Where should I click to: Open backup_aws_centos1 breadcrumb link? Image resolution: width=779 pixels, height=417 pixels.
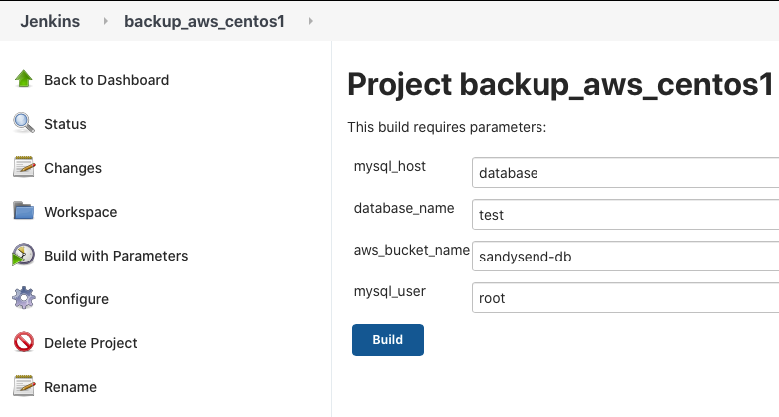(204, 21)
